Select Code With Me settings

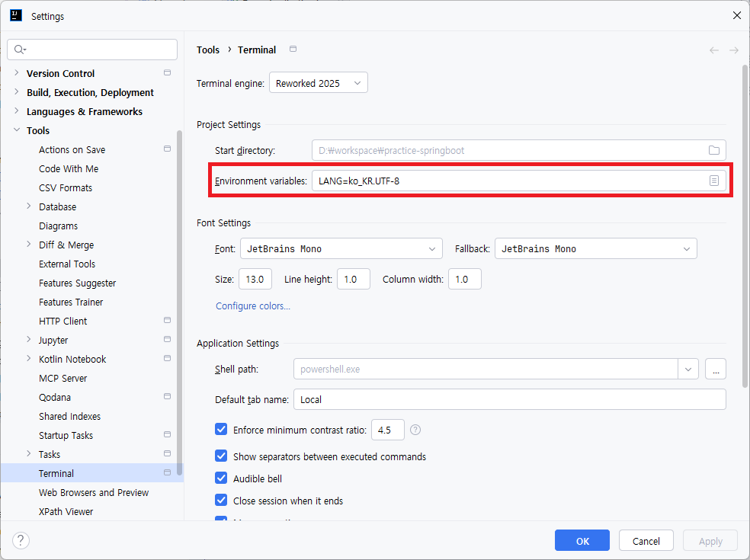69,169
